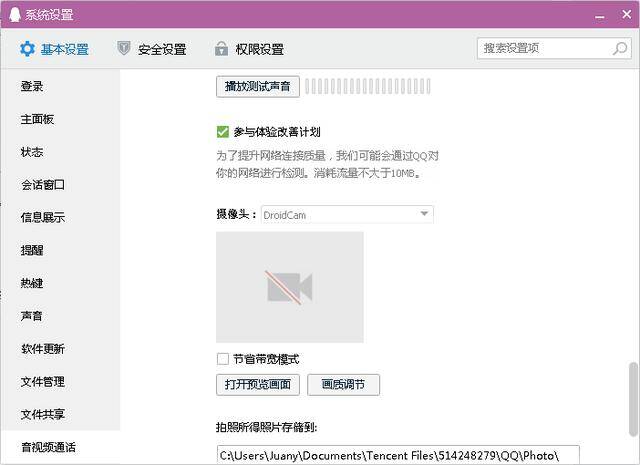Click the magnifier search icon

[x=620, y=48]
